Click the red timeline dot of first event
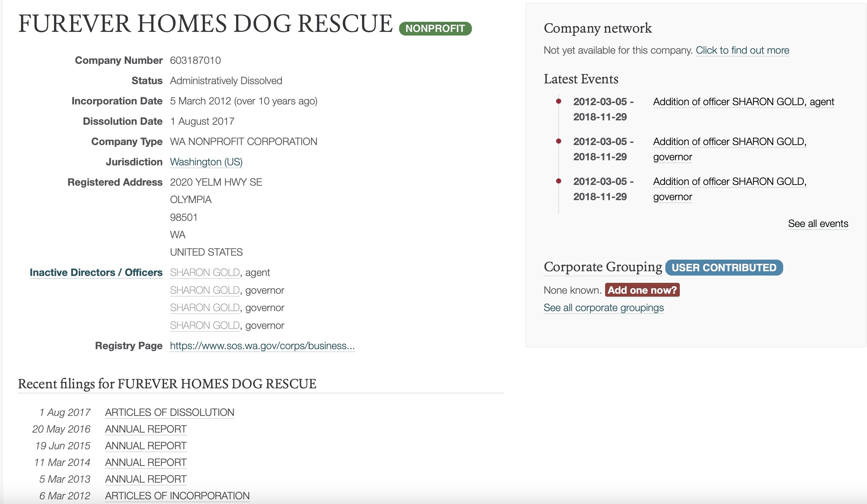Viewport: 867px width, 504px height. point(559,101)
